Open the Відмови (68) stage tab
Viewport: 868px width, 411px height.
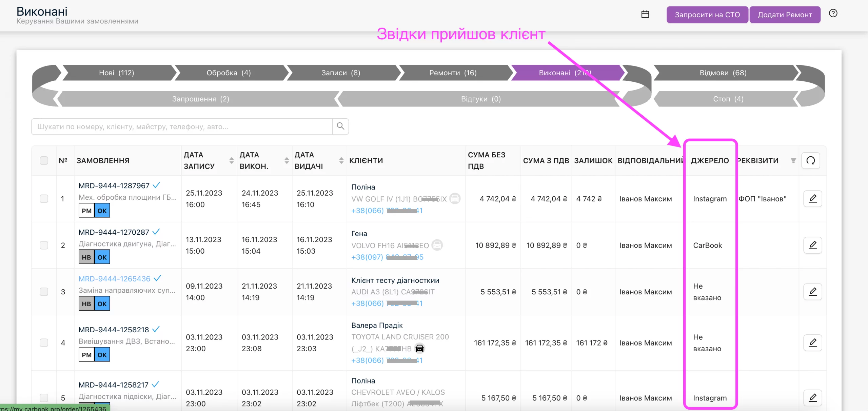coord(723,73)
